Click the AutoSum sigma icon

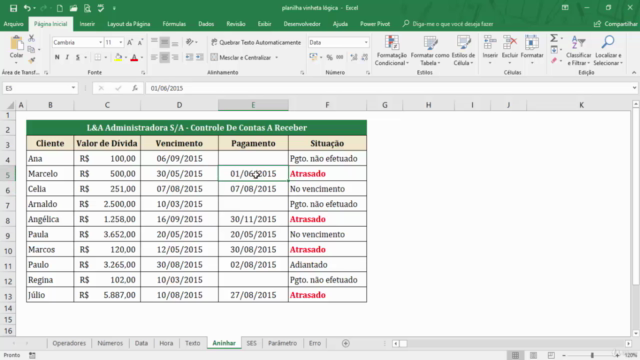[x=554, y=38]
